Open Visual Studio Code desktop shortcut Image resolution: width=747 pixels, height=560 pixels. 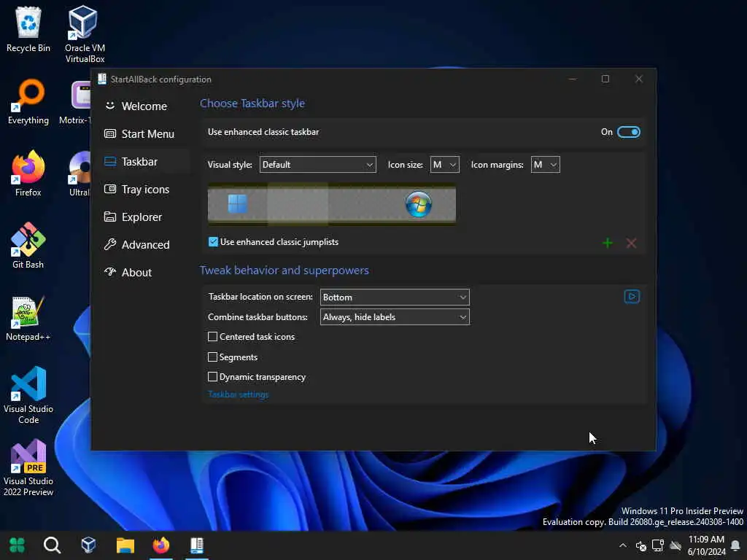[28, 395]
